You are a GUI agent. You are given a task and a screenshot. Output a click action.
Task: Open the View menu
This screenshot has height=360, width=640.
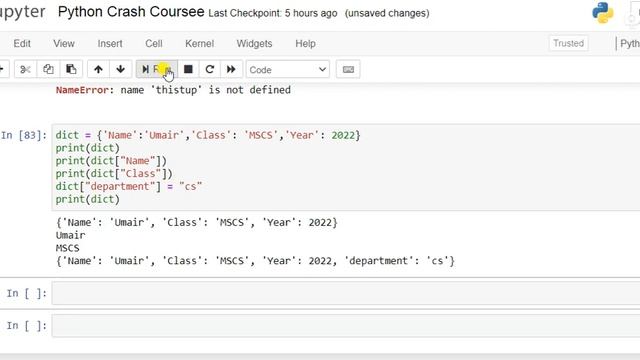click(x=64, y=44)
